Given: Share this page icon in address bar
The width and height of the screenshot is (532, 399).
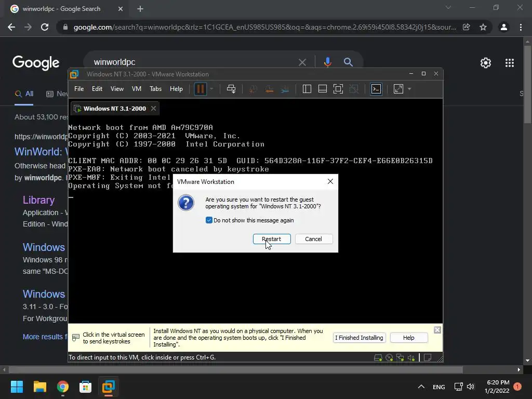Looking at the screenshot, I should pos(467,27).
